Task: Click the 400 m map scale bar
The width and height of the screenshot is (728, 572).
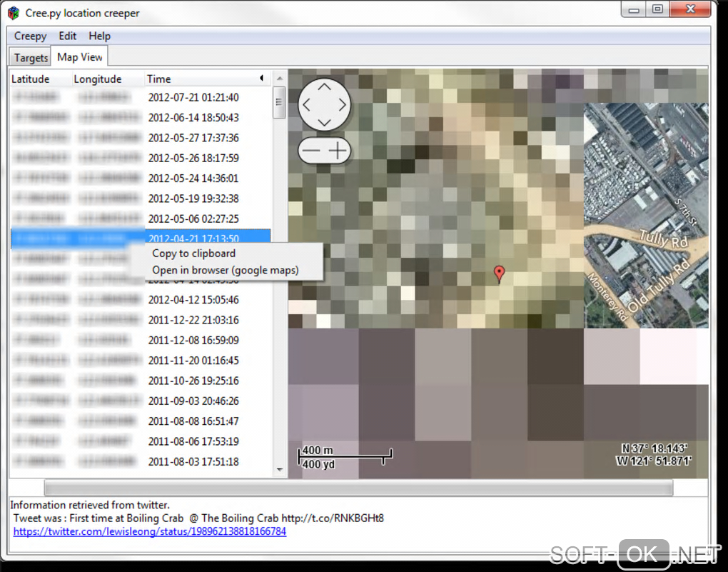Action: click(345, 457)
